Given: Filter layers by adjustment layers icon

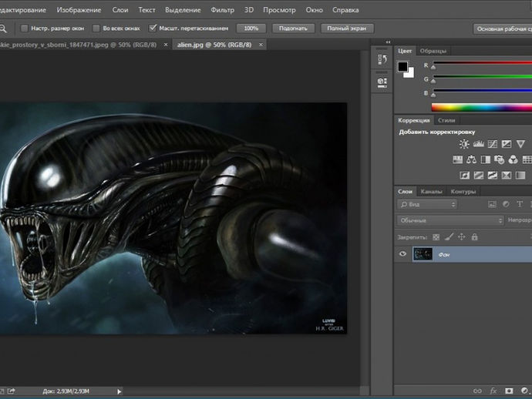Looking at the screenshot, I should pyautogui.click(x=506, y=204).
